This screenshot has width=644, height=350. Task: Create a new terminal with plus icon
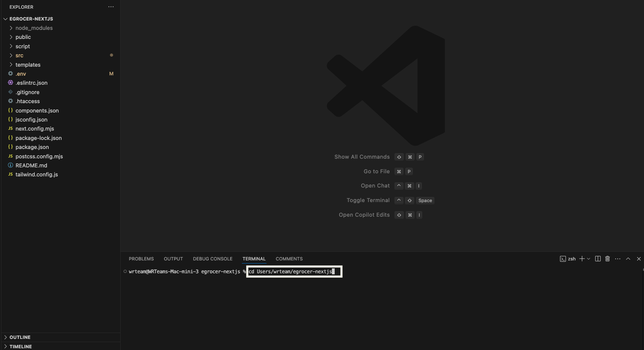(582, 259)
